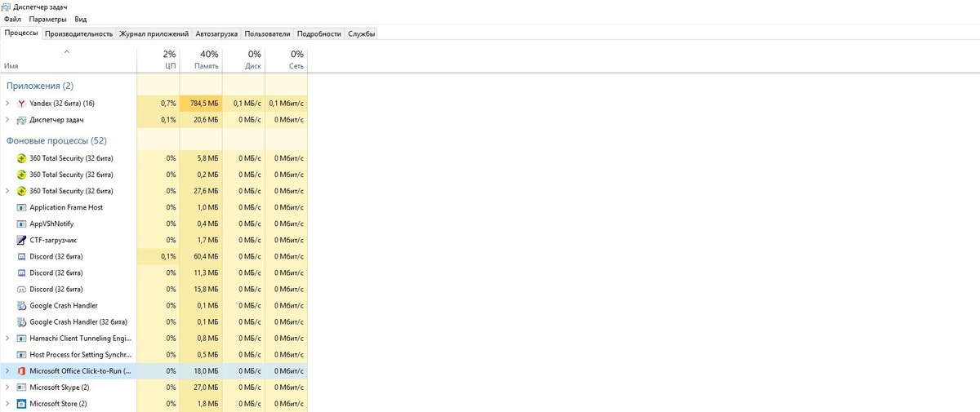The height and width of the screenshot is (412, 980).
Task: Expand the 360 Total Security 27,6 МБ row
Action: coord(7,191)
